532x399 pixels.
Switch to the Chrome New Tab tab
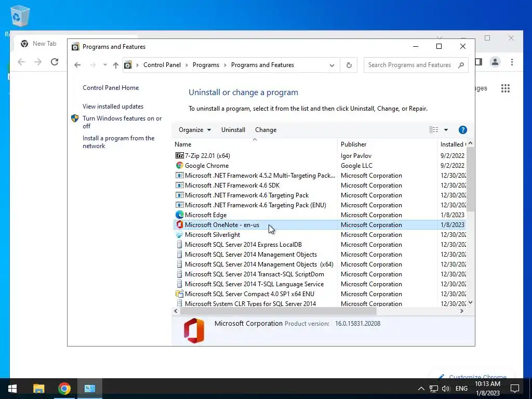pyautogui.click(x=40, y=44)
